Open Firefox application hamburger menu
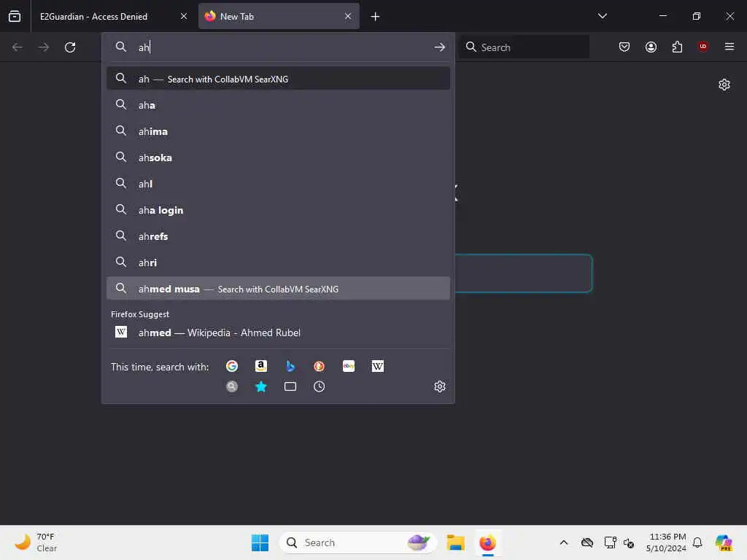 [729, 47]
